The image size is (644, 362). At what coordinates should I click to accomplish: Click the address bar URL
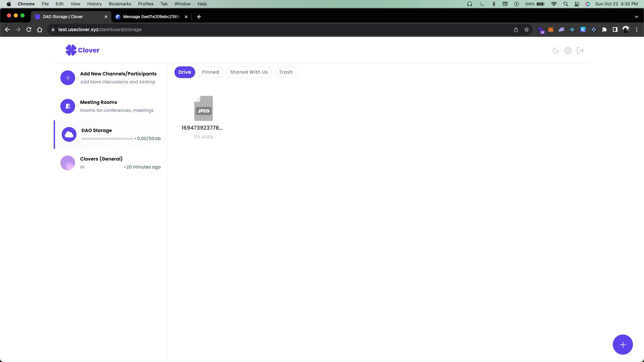tap(100, 29)
